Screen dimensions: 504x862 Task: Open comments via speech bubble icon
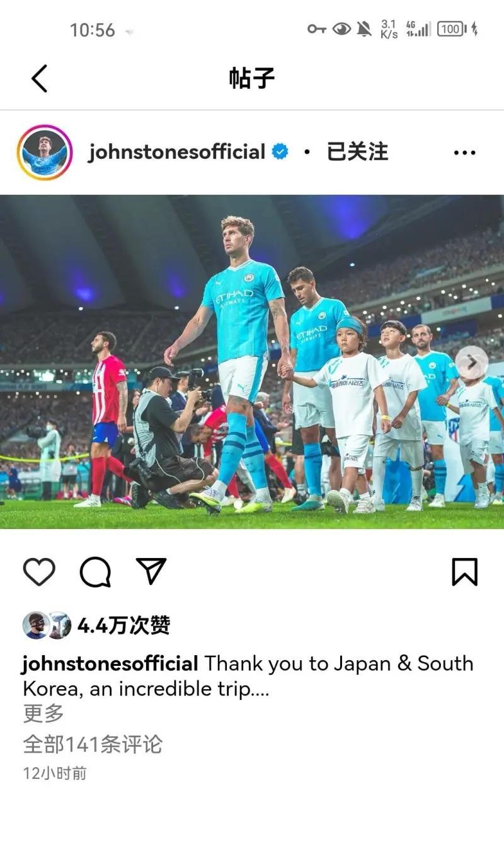click(x=95, y=572)
